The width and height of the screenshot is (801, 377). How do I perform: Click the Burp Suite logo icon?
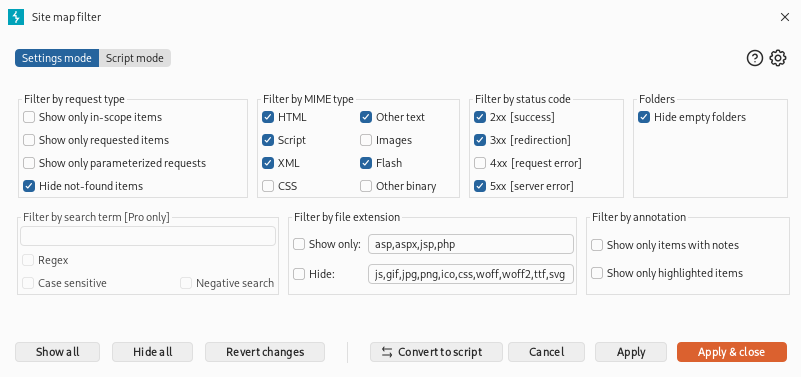16,17
